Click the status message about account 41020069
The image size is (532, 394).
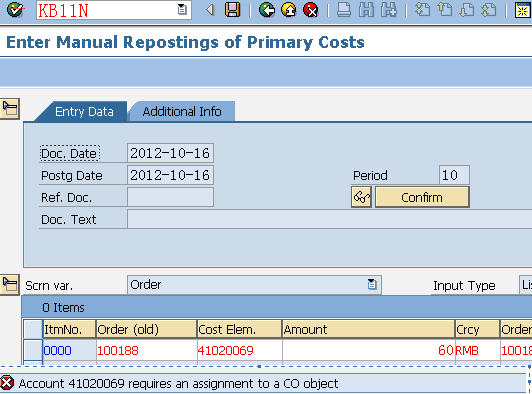coord(178,383)
